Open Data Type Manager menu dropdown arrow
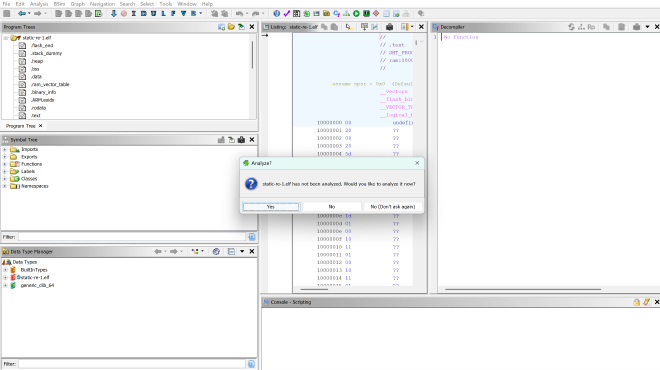Screen dimensions: 660x370 (242, 251)
